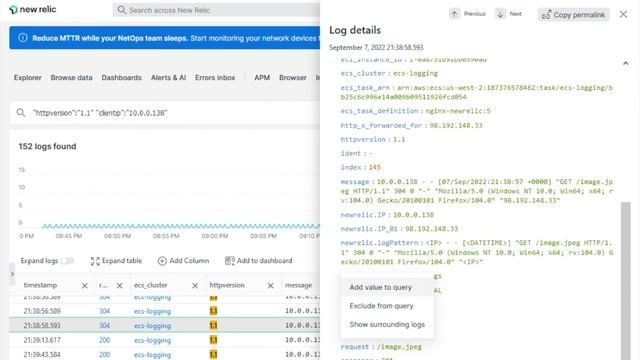Click the ecs_cluster attribute value ecs-logging

tap(415, 73)
